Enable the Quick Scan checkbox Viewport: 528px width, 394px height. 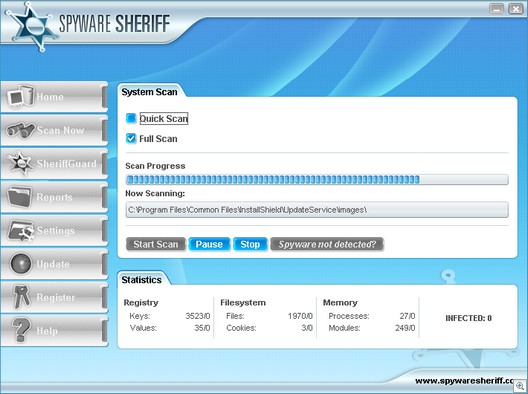click(x=131, y=118)
